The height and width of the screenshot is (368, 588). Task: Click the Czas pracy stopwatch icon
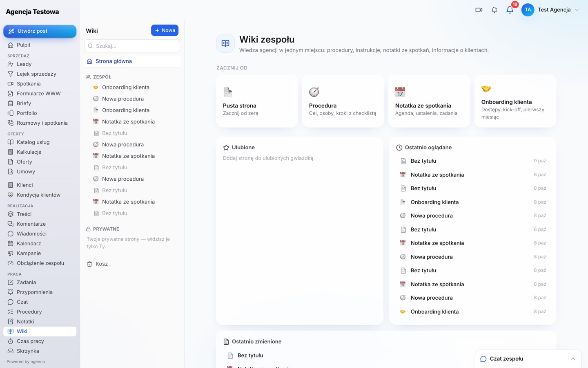click(11, 341)
